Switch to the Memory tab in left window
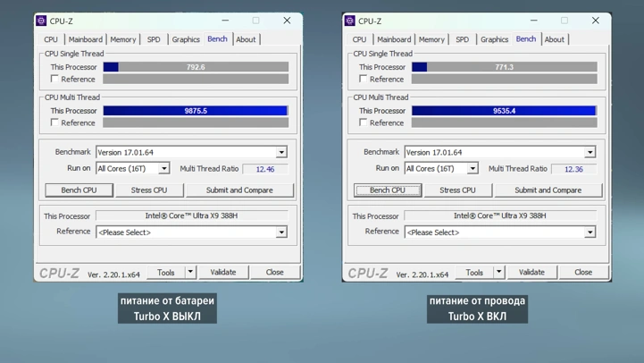Image resolution: width=644 pixels, height=363 pixels. [x=122, y=39]
